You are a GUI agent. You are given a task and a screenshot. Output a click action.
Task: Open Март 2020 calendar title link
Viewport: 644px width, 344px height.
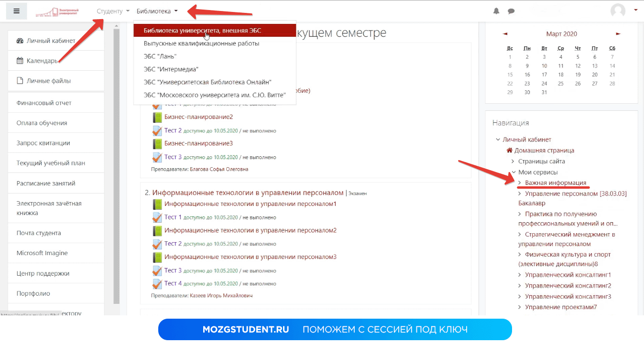tap(562, 34)
